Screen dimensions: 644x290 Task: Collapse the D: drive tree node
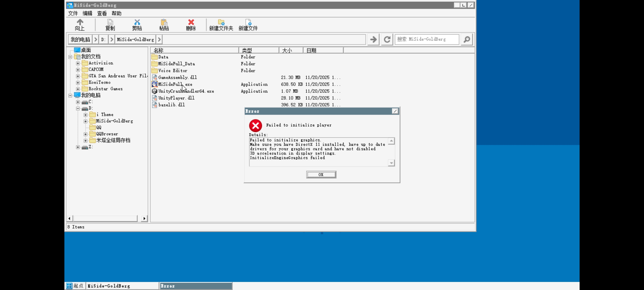coord(78,108)
